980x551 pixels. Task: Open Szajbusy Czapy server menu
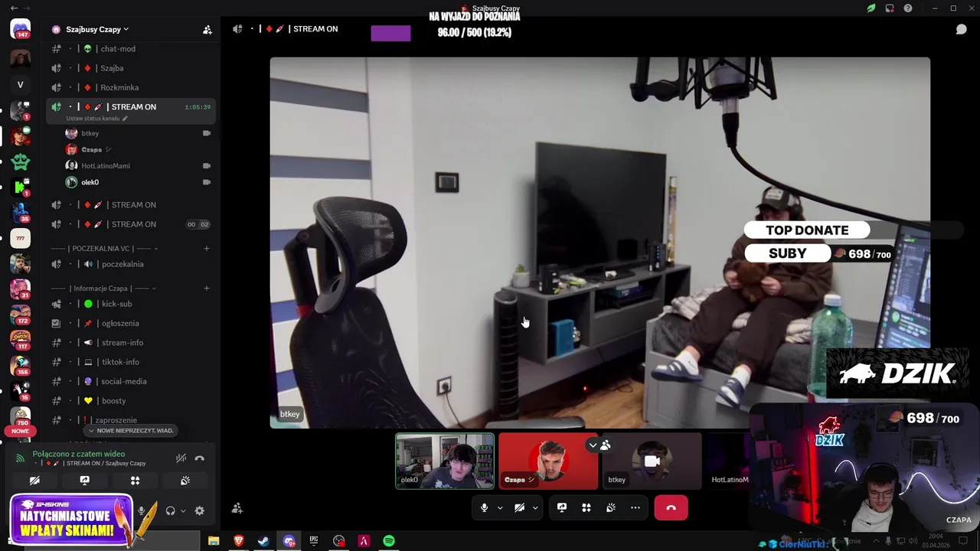tap(97, 29)
